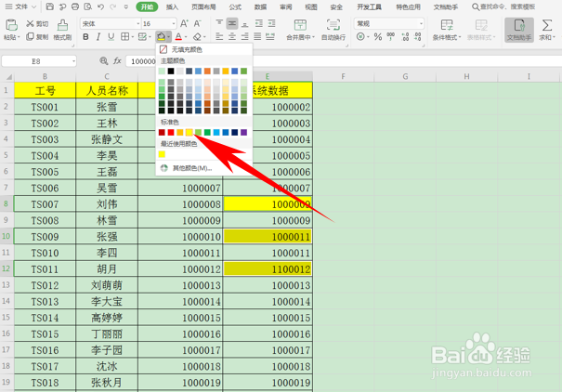Open More Colors (其他颜色(M)...)
The width and height of the screenshot is (562, 392).
(204, 168)
